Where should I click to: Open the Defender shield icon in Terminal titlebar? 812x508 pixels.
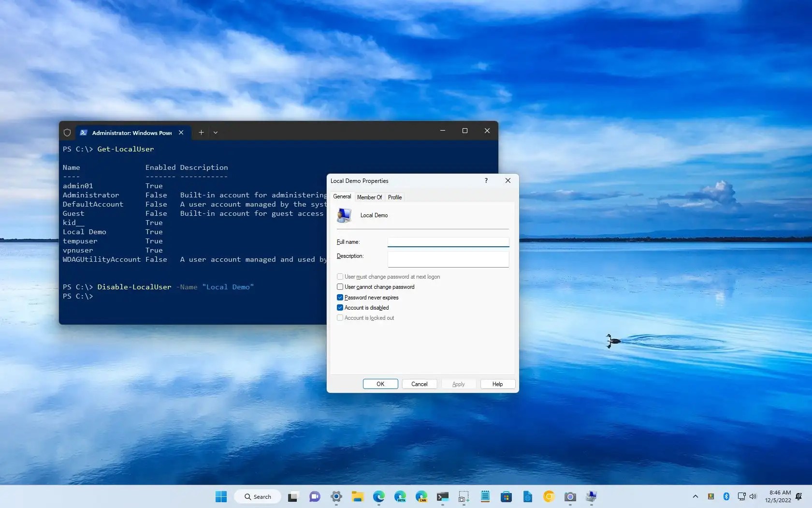pos(67,133)
